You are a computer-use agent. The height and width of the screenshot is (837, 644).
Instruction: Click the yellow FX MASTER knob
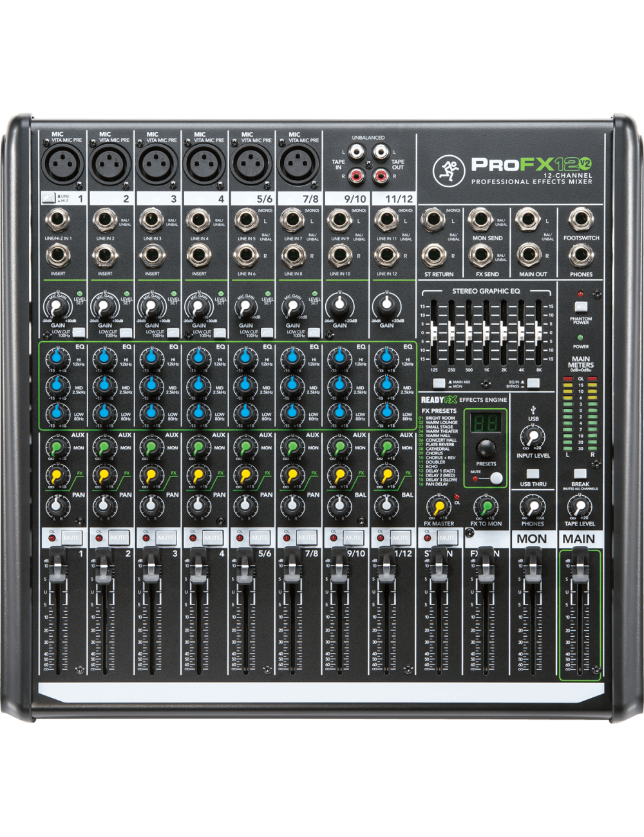tap(439, 507)
